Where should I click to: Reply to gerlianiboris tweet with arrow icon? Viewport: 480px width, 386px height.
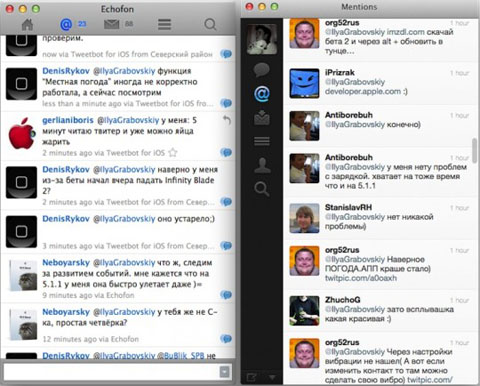[x=227, y=120]
